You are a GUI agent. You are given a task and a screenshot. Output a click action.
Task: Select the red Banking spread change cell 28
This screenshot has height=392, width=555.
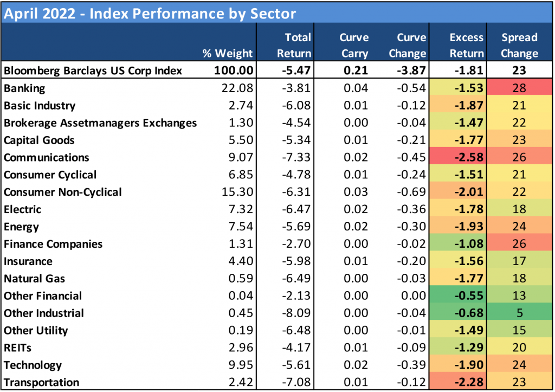click(x=519, y=88)
